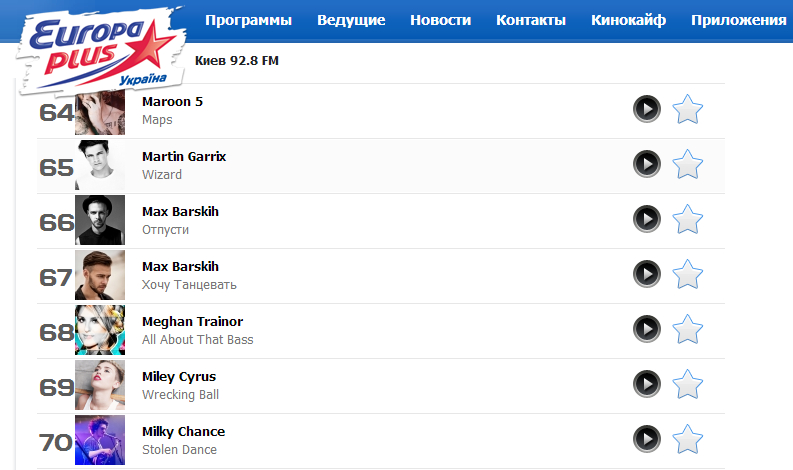Open the Приложения menu item

[738, 20]
